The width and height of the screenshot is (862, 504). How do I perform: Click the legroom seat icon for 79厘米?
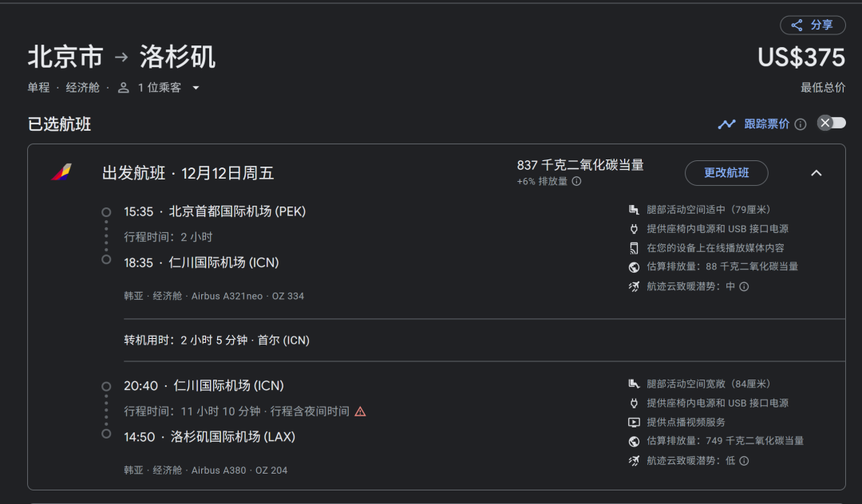click(634, 210)
